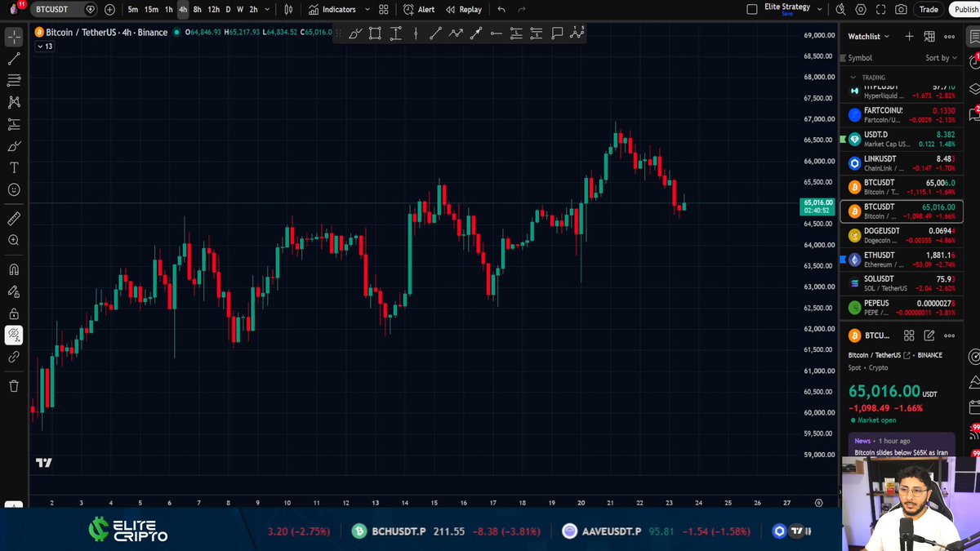The image size is (980, 551).
Task: Select the ruler measure tool
Action: click(14, 219)
